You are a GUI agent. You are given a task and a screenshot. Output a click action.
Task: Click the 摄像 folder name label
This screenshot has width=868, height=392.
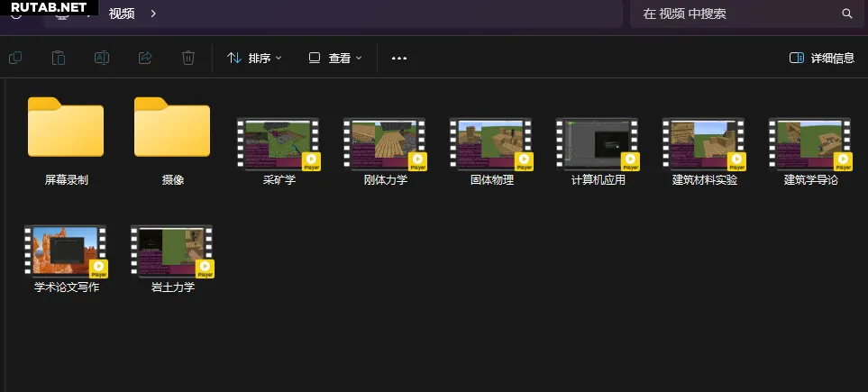tap(173, 180)
